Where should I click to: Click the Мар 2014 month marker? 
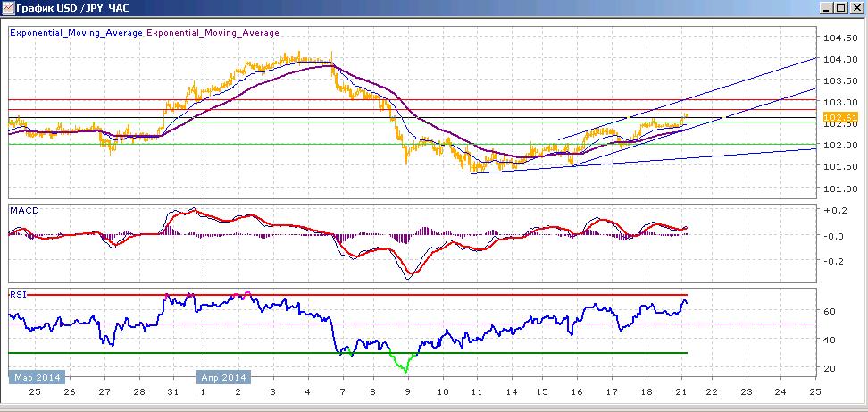(x=38, y=378)
